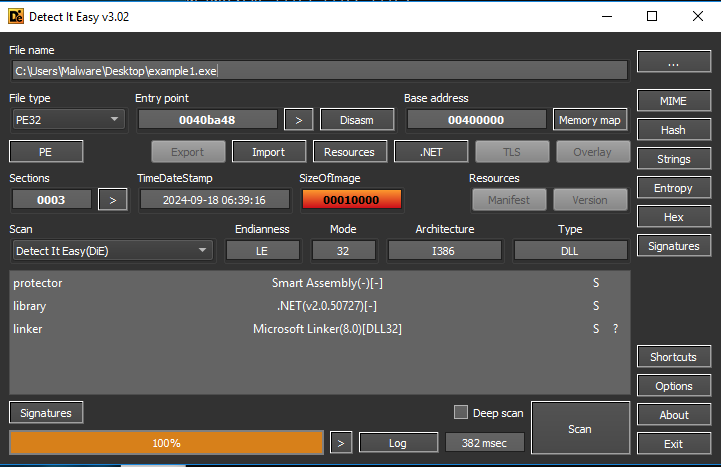Open the MIME info window
721x467 pixels.
(674, 101)
